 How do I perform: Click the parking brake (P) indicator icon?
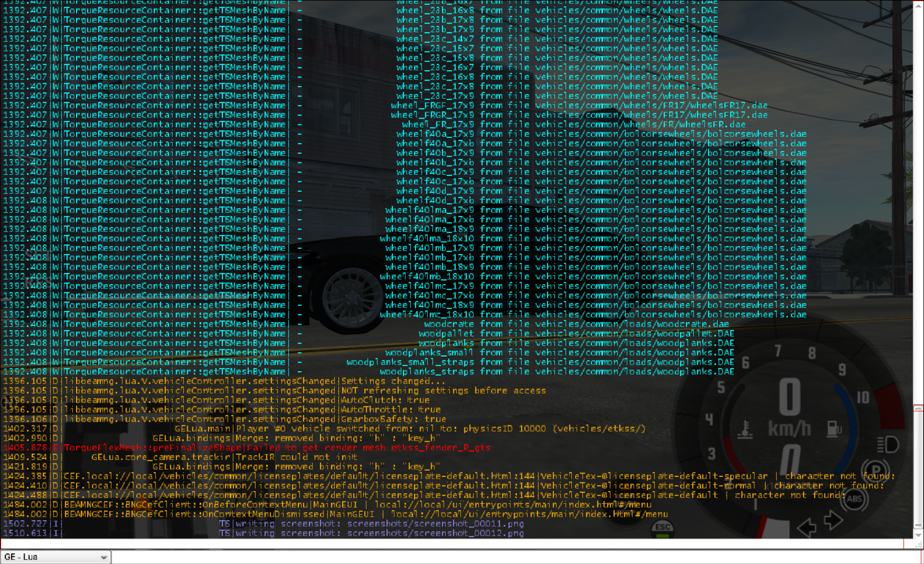pos(875,471)
